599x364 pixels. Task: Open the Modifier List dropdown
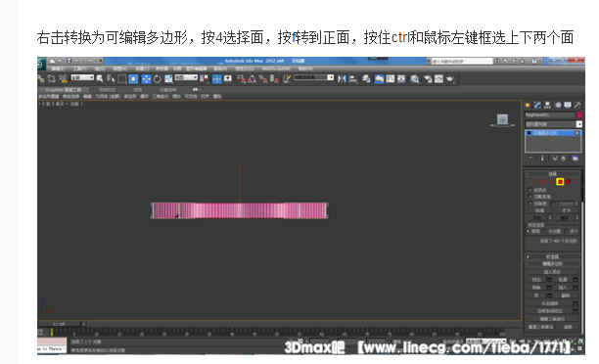[553, 124]
